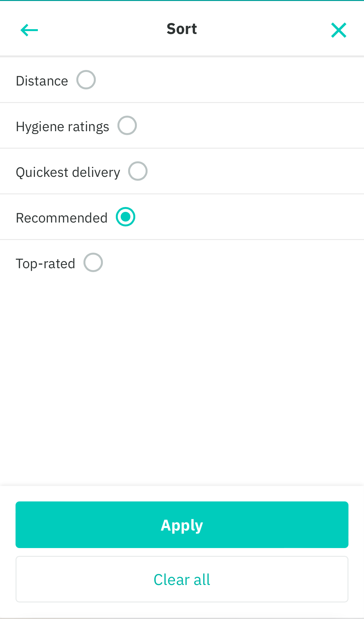364x619 pixels.
Task: Tap the Distance label text
Action: point(42,80)
